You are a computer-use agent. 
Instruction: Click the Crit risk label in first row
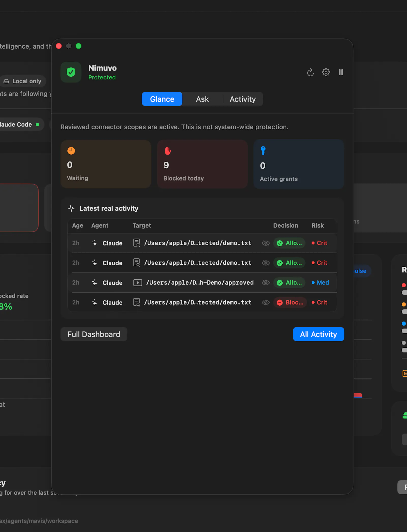(x=319, y=243)
